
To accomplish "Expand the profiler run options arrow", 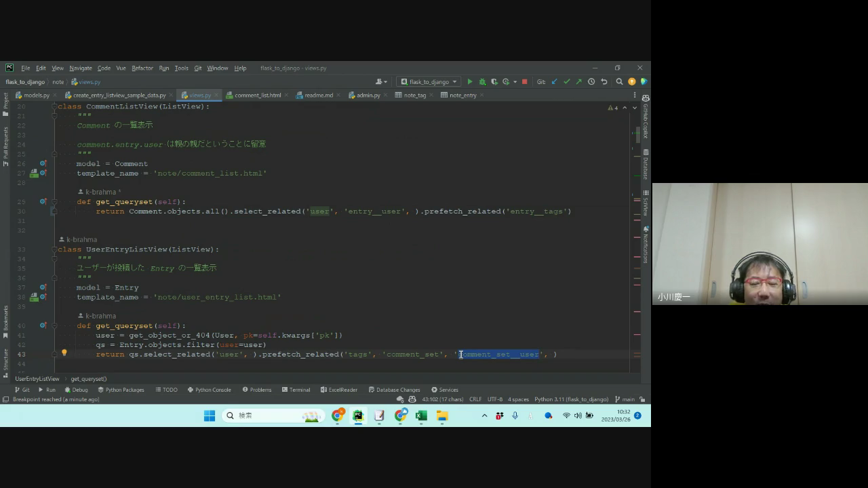I will pos(515,82).
